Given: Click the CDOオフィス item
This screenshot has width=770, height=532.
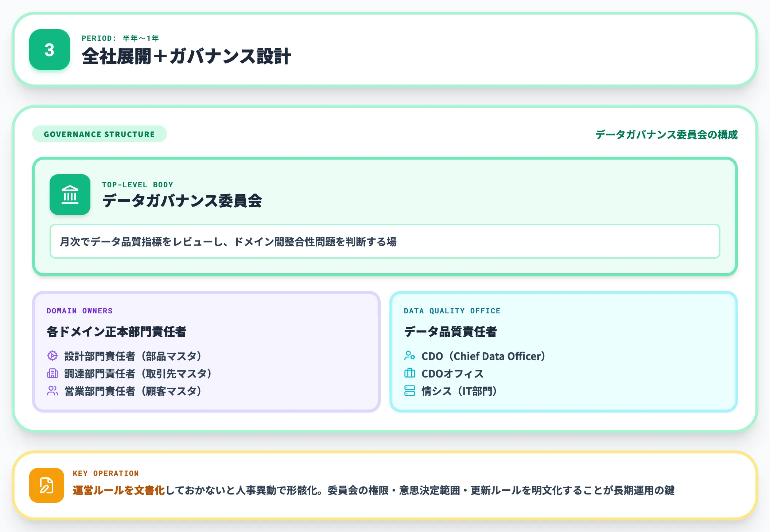Looking at the screenshot, I should (452, 373).
